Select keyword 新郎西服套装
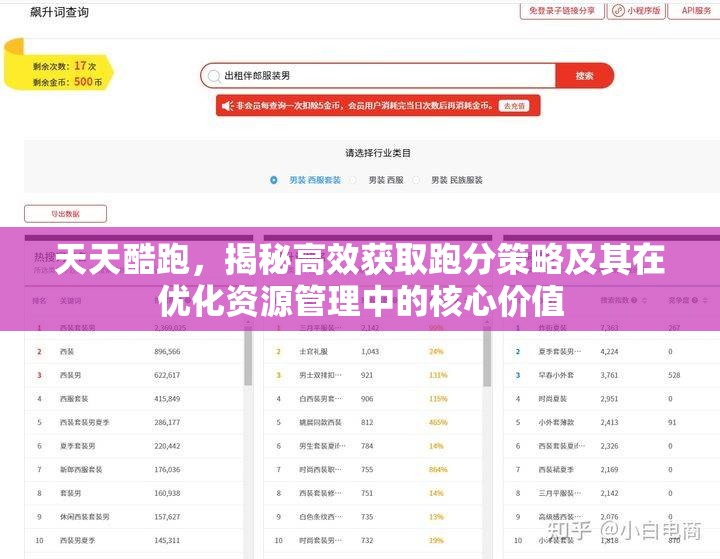Viewport: 720px width, 559px height. pos(81,469)
